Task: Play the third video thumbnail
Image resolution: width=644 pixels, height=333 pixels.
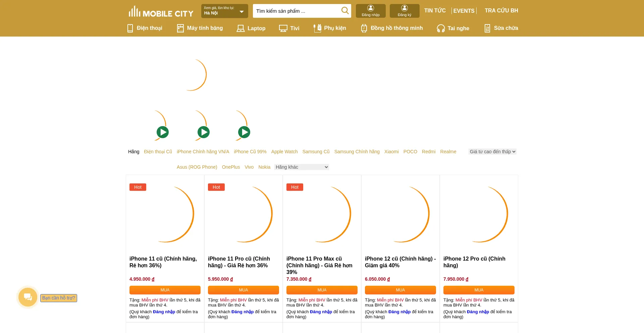Action: (x=244, y=132)
